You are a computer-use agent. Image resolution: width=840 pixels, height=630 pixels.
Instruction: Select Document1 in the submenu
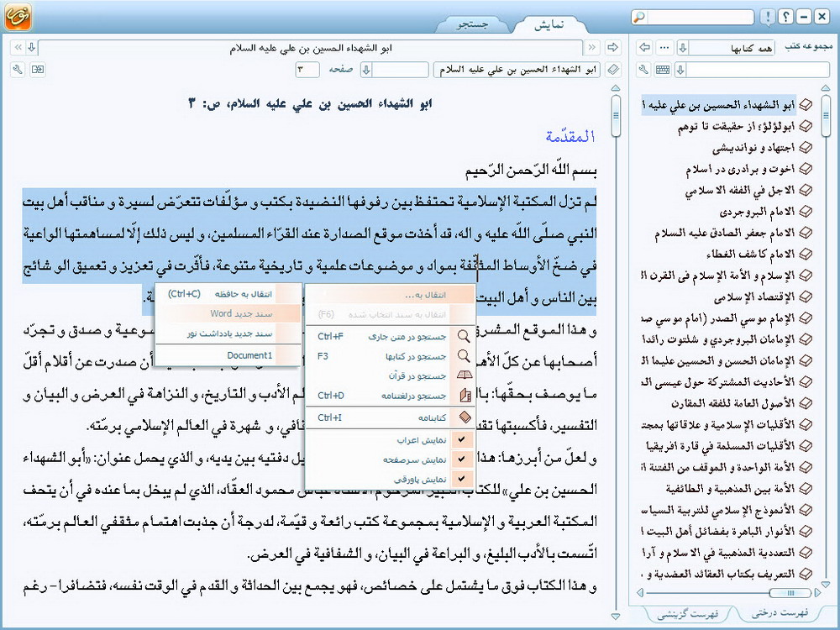228,355
